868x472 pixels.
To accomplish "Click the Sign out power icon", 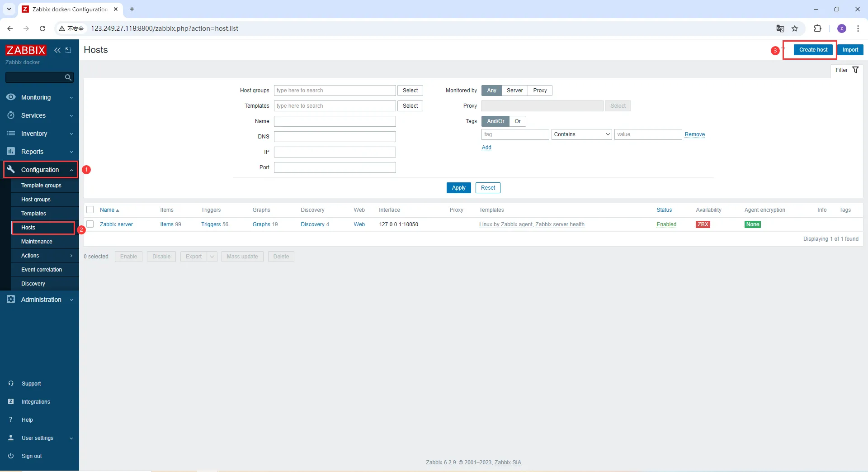I will click(11, 456).
